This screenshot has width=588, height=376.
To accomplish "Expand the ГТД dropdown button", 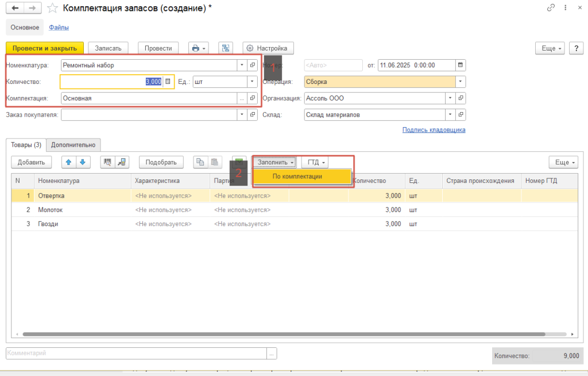I will [315, 163].
